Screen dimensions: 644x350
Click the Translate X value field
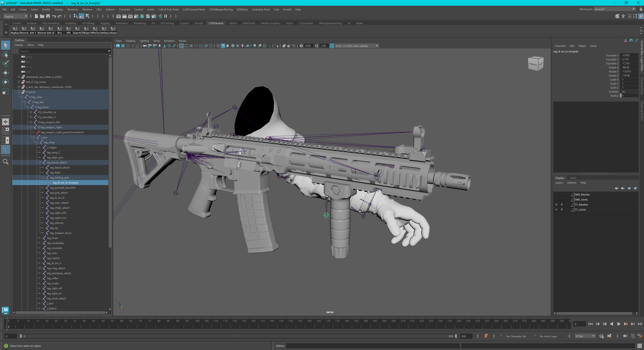[629, 55]
